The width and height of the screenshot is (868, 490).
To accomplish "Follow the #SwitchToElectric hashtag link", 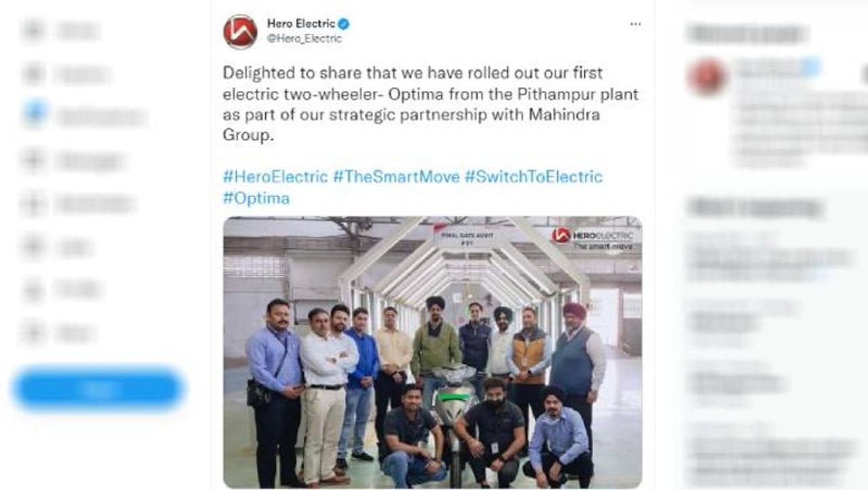I will pyautogui.click(x=533, y=177).
